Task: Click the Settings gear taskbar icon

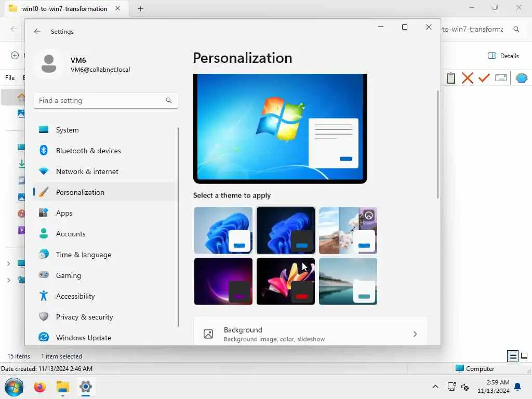Action: click(86, 387)
